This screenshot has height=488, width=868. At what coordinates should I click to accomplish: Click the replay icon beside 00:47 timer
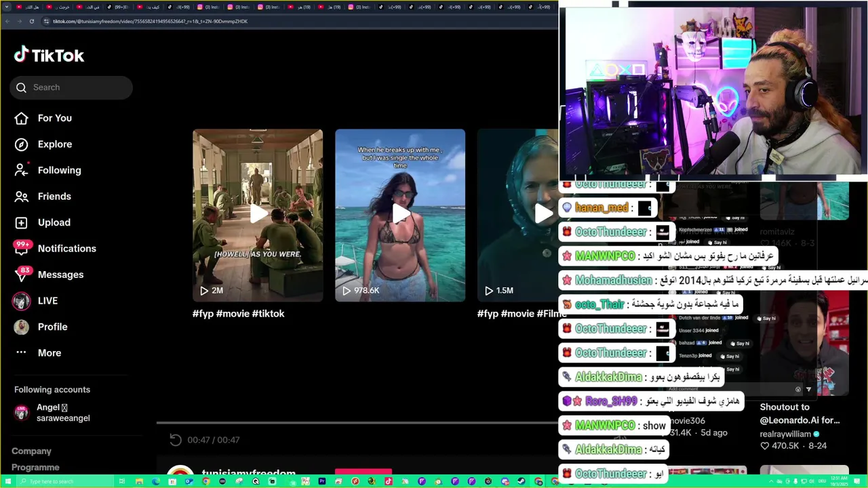tap(176, 440)
